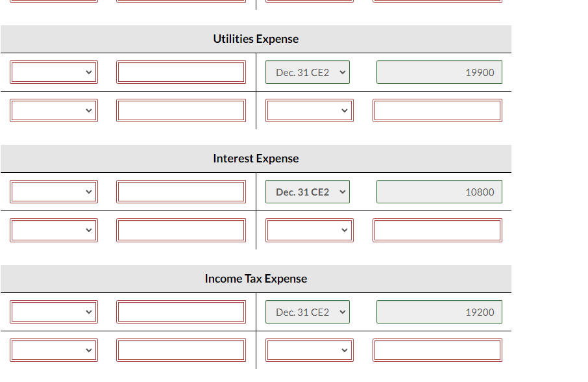Screen dimensions: 588x382
Task: Expand the Dec. 31 CE2 dropdown in Income Tax Expense
Action: tap(307, 312)
